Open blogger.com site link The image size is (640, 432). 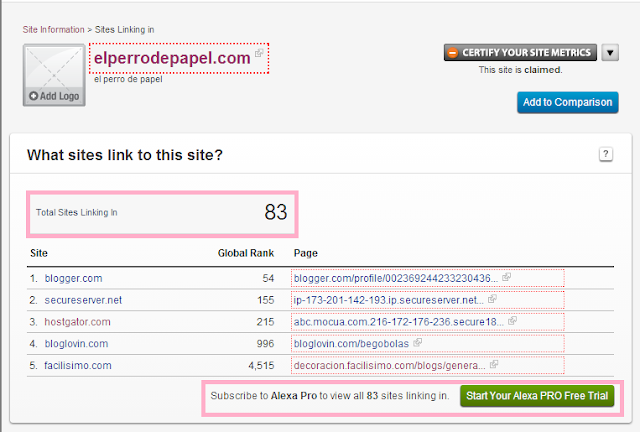pyautogui.click(x=73, y=278)
